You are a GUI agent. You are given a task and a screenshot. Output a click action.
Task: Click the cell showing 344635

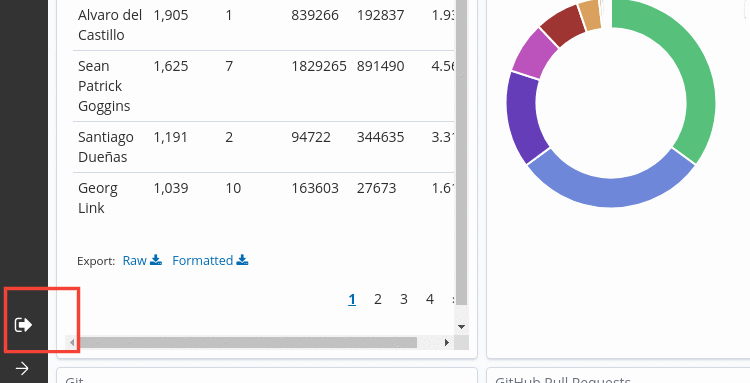[x=380, y=137]
